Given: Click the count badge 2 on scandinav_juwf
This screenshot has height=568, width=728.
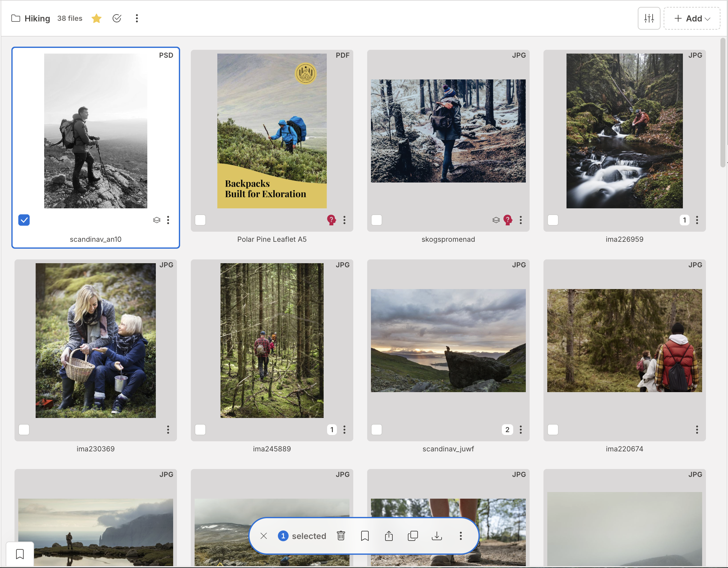Looking at the screenshot, I should point(507,429).
